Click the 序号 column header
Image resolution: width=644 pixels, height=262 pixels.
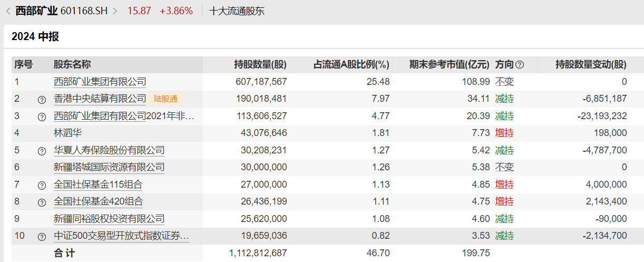[23, 65]
